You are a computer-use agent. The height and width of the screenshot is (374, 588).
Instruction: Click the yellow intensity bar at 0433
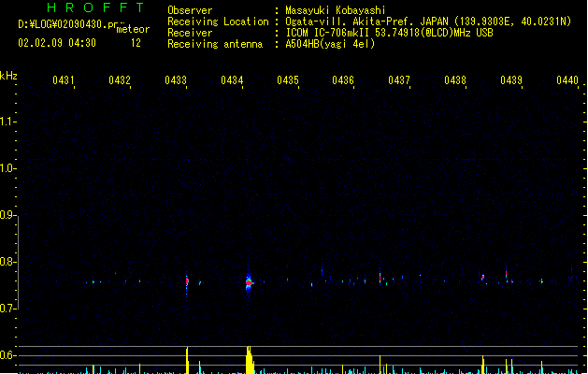tap(187, 360)
